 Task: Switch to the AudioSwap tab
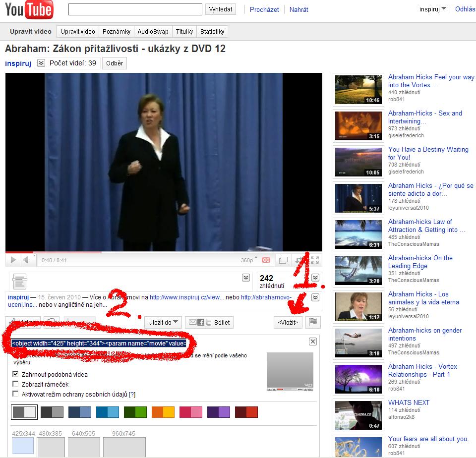click(153, 31)
